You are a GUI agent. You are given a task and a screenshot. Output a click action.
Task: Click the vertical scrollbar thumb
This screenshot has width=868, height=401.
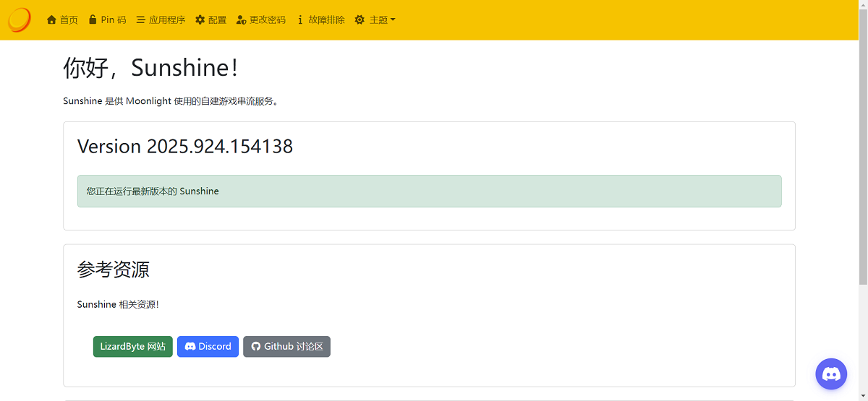pyautogui.click(x=862, y=145)
